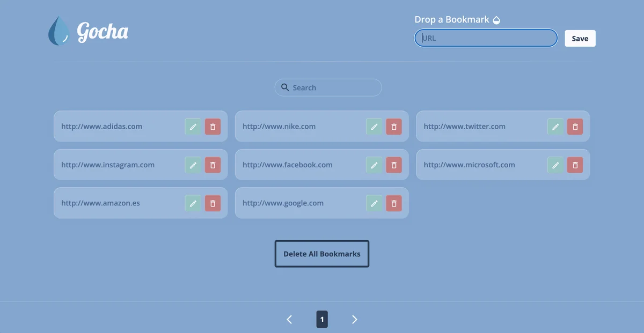Click the Search bookmarks field
The image size is (644, 333).
click(328, 87)
